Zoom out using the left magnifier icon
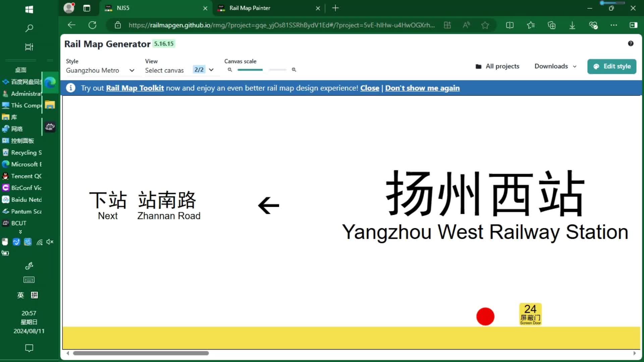 (x=230, y=70)
